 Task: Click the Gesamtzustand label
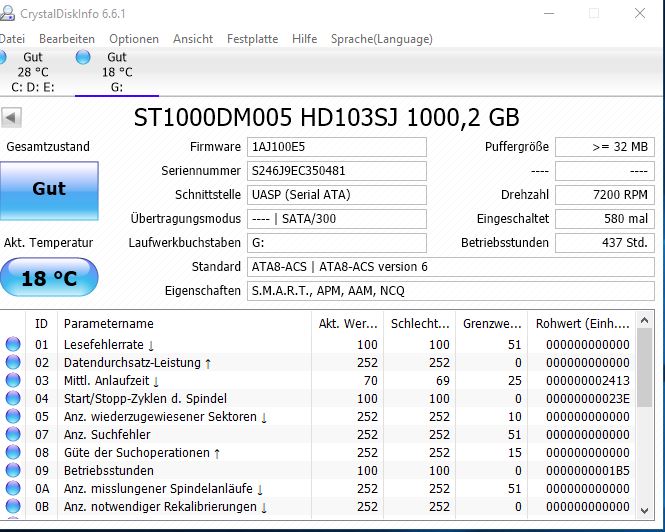(x=48, y=147)
